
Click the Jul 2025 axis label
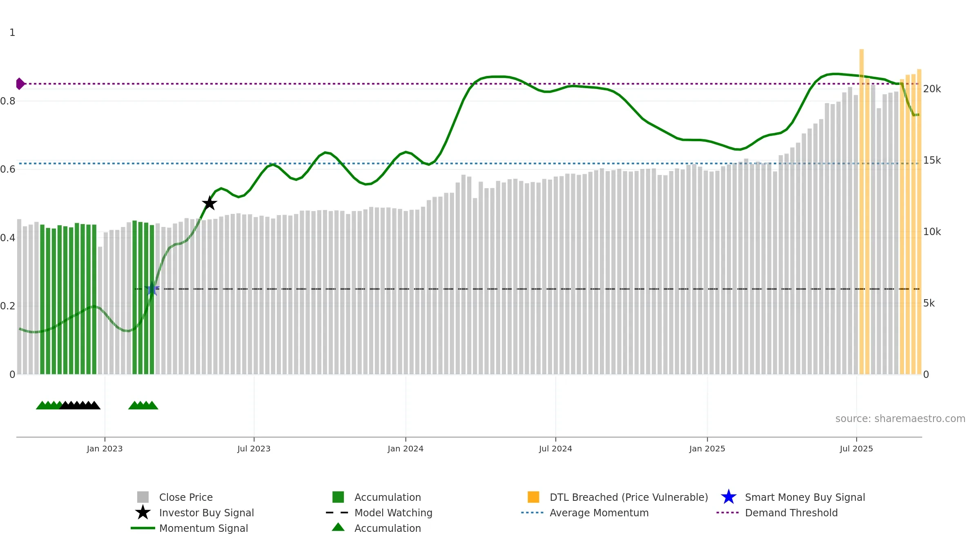[856, 449]
